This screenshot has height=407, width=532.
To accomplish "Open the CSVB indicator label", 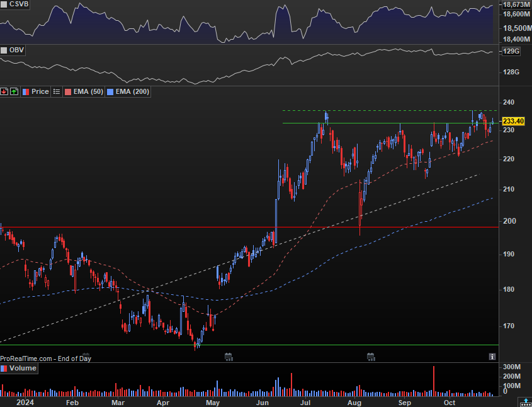I will tap(19, 4).
